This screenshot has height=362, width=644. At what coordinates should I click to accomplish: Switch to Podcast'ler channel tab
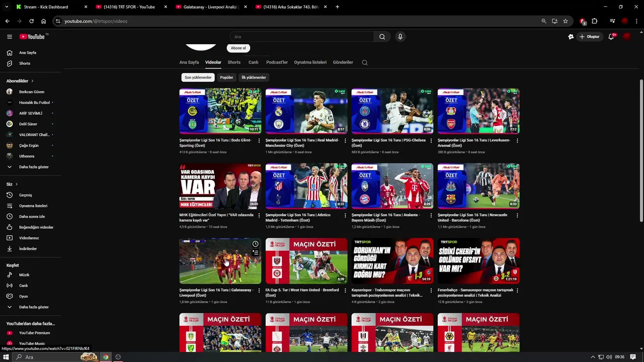277,62
